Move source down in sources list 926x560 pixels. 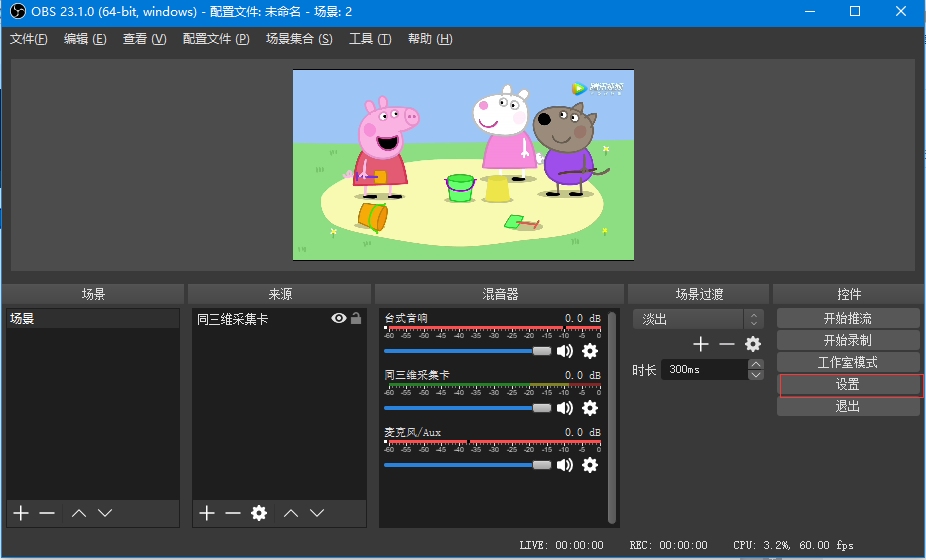pyautogui.click(x=317, y=513)
